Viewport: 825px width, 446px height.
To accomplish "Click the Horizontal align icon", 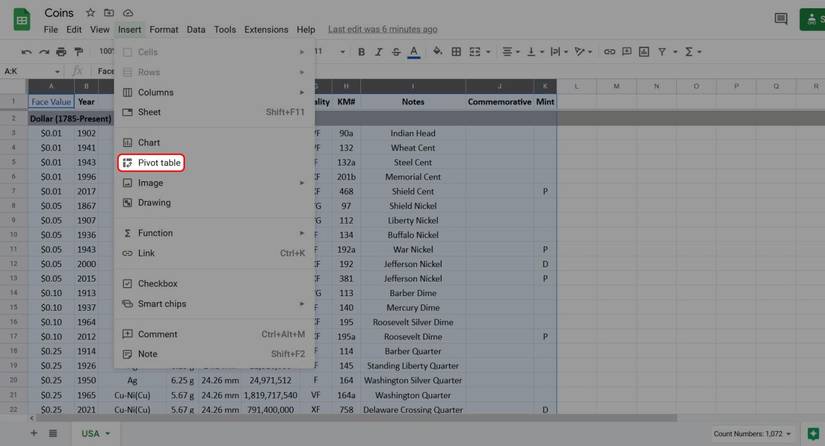I will coord(507,52).
